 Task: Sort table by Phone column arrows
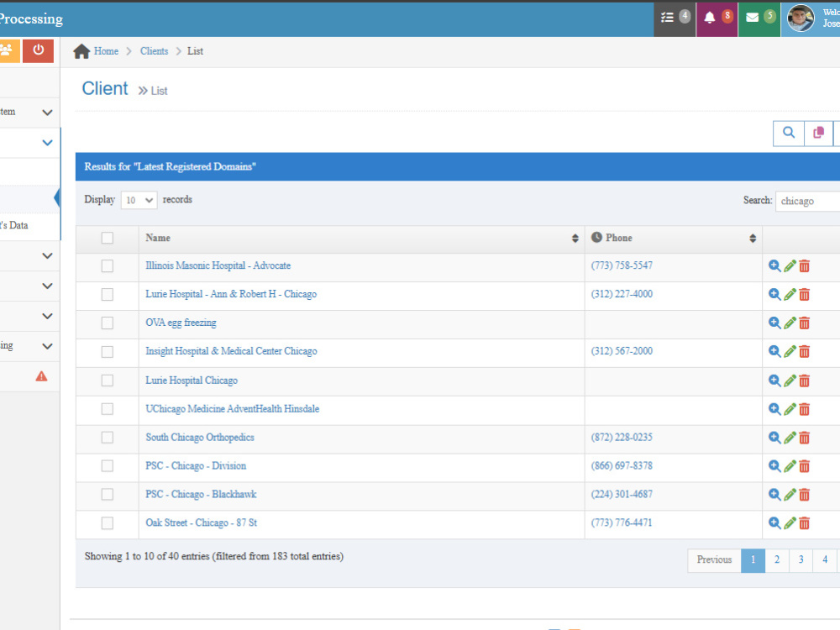(752, 239)
